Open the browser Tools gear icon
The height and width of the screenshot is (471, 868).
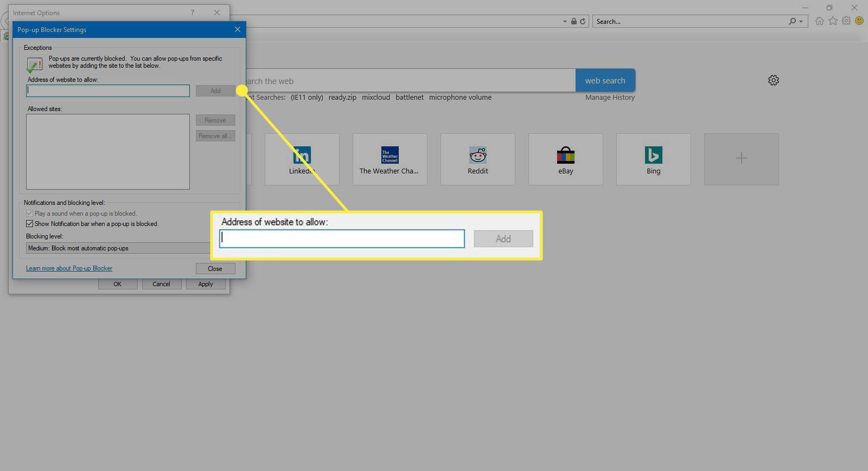pyautogui.click(x=846, y=21)
